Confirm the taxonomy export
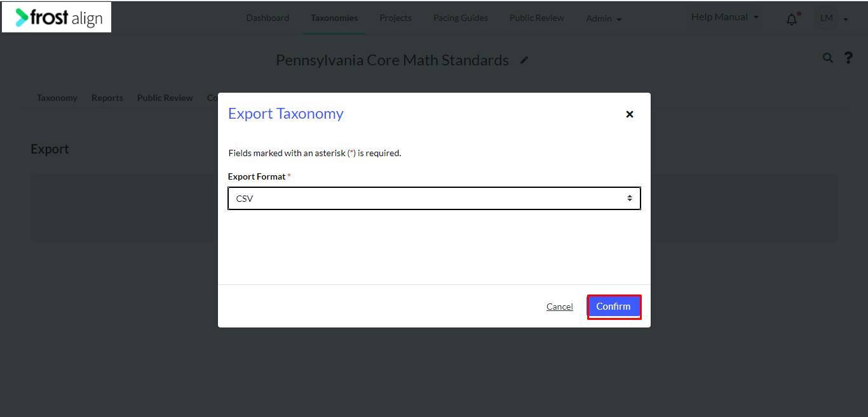This screenshot has height=417, width=868. [613, 307]
